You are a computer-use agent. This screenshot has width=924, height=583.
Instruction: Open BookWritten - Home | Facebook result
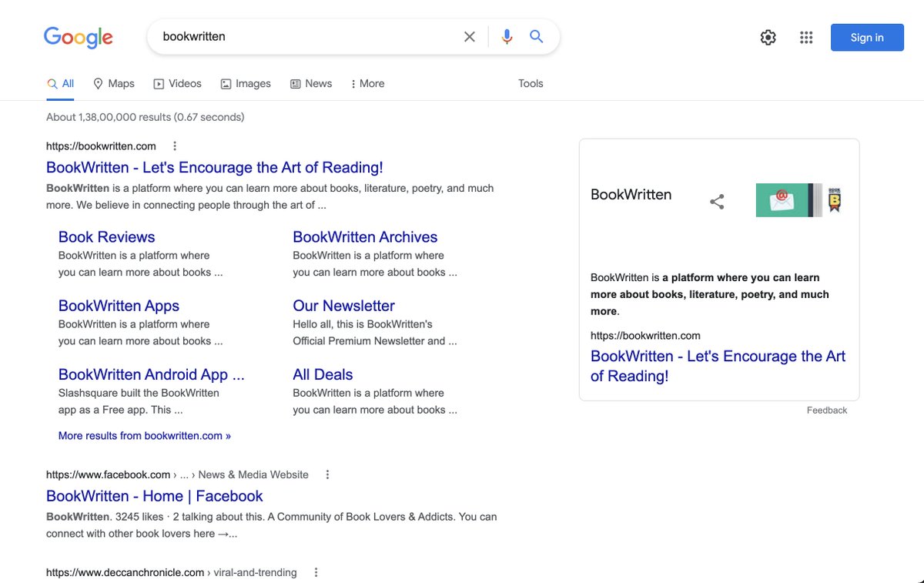click(155, 496)
